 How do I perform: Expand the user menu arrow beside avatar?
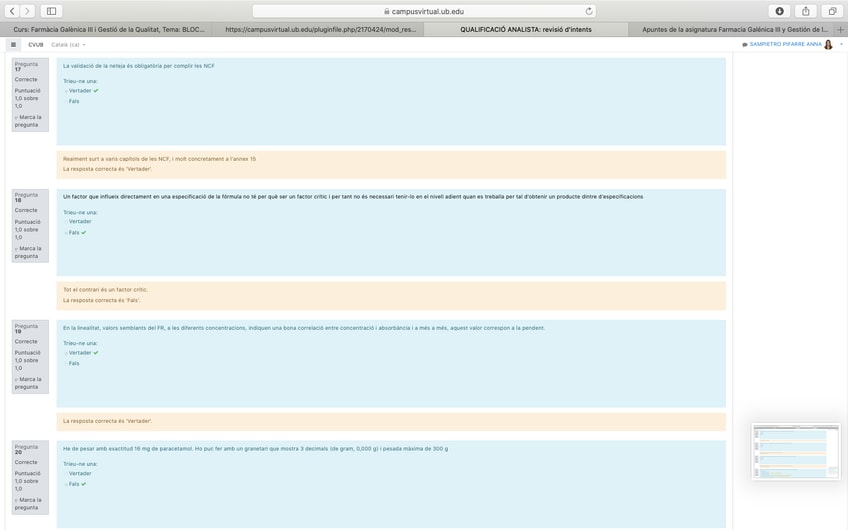coord(841,44)
